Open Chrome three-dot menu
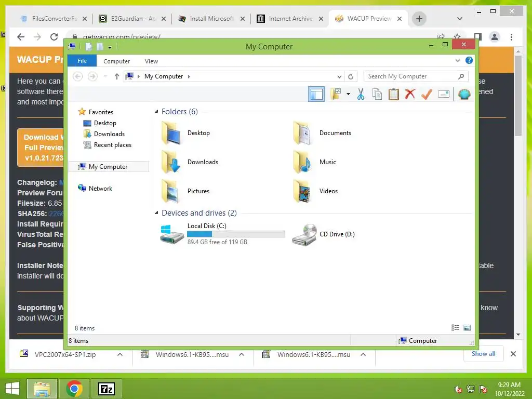This screenshot has height=399, width=532. 511,37
